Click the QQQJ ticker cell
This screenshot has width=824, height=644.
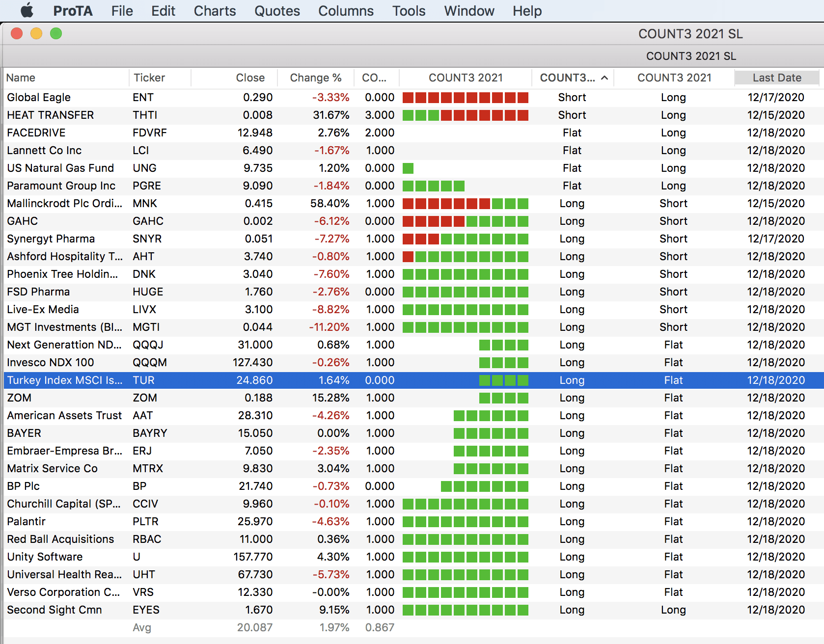(x=148, y=345)
